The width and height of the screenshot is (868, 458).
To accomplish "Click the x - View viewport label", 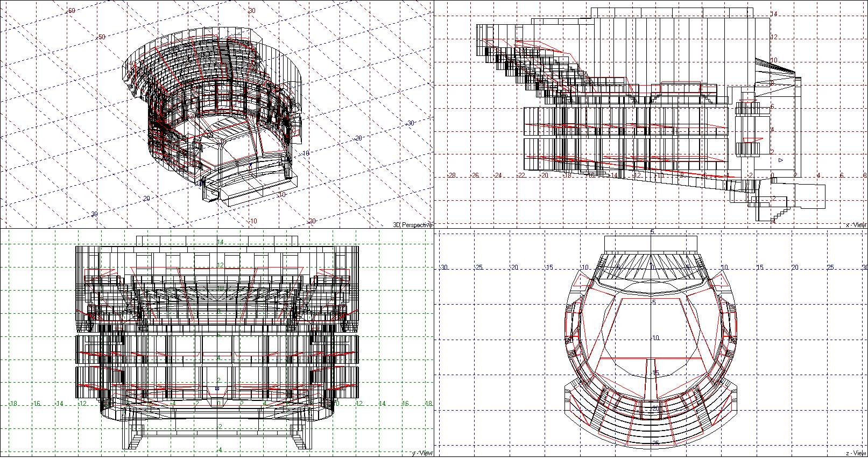I will point(856,224).
